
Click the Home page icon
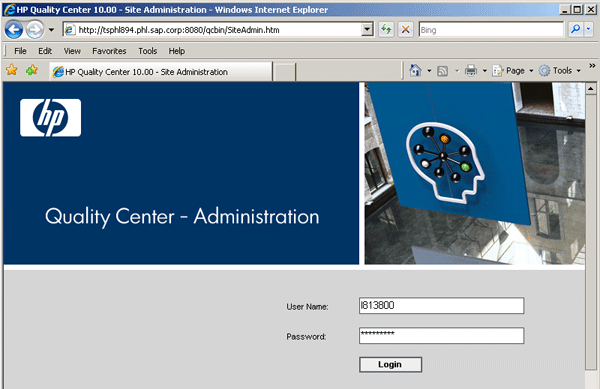click(x=415, y=70)
